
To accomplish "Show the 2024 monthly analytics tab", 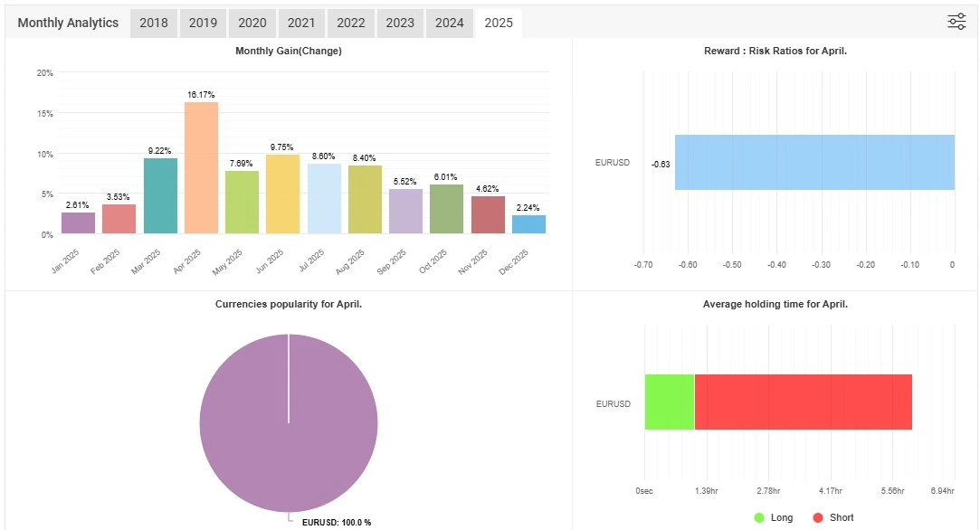I will pos(449,24).
